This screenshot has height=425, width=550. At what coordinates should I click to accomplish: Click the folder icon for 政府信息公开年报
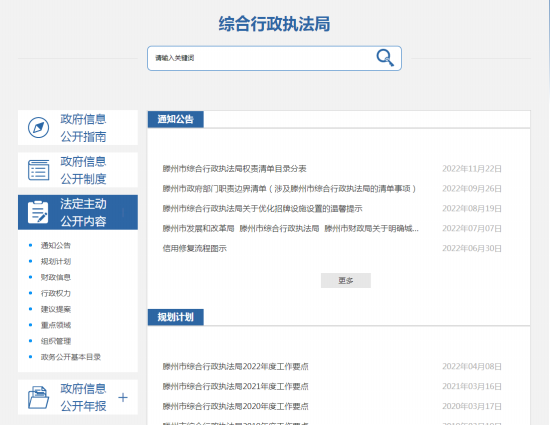tap(38, 397)
